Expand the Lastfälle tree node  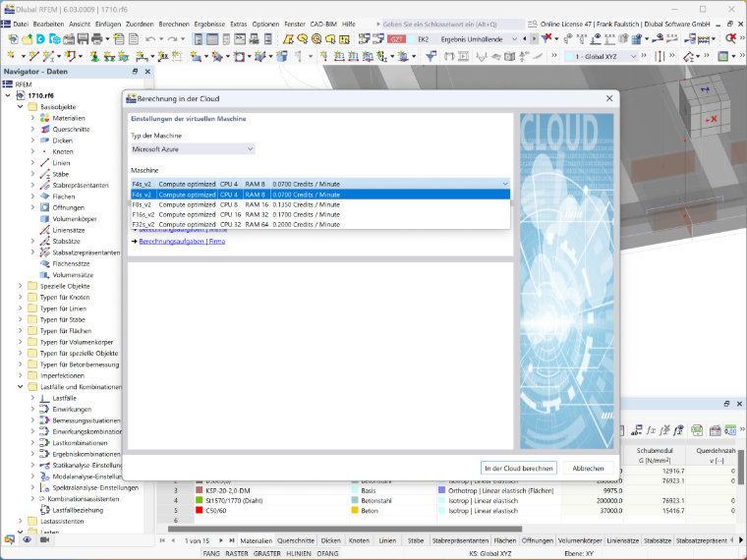point(32,398)
